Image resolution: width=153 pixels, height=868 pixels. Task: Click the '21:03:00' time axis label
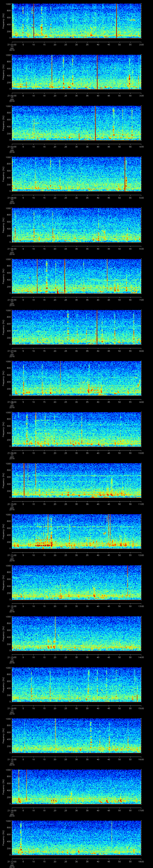(12, 146)
